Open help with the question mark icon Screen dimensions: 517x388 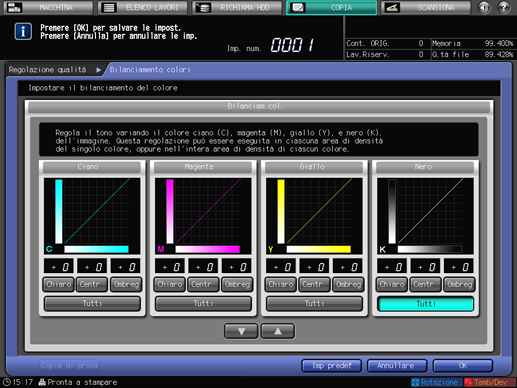click(x=504, y=7)
